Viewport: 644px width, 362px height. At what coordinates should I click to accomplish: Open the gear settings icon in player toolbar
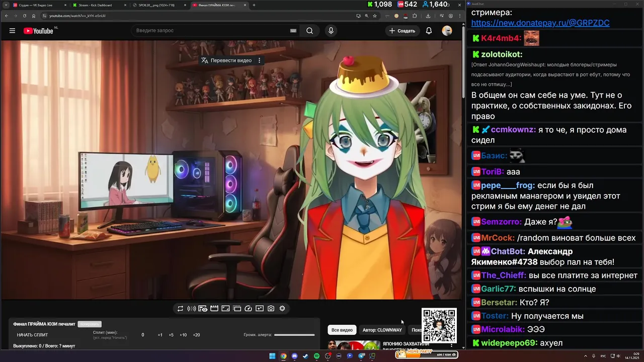pos(282,308)
